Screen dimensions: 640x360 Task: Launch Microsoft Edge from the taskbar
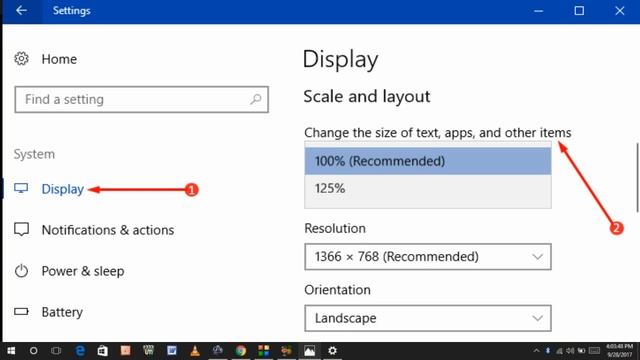click(80, 351)
